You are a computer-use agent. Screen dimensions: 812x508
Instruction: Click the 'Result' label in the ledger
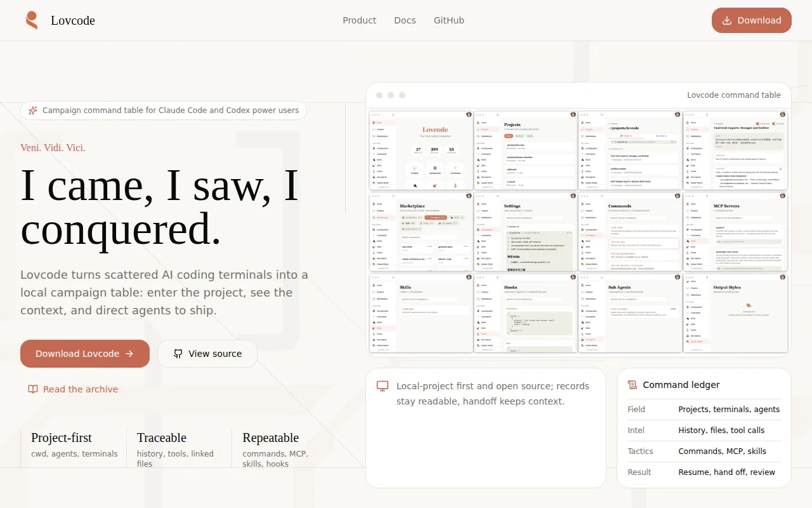coord(639,472)
